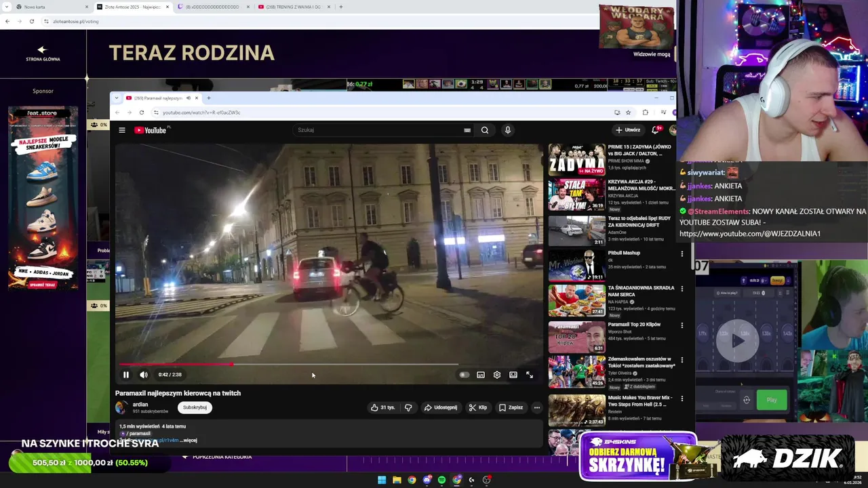
Task: Open File Explorer from taskbar
Action: point(397,480)
